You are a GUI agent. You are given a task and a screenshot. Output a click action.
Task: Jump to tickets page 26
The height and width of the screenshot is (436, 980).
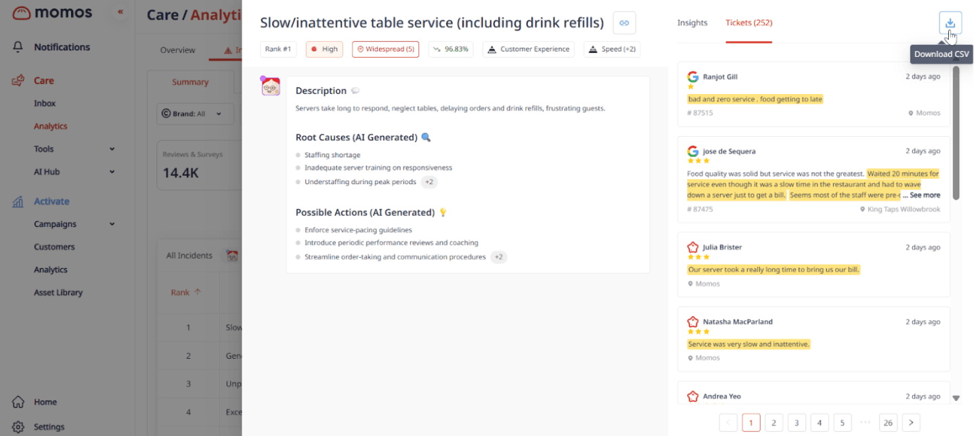(888, 422)
